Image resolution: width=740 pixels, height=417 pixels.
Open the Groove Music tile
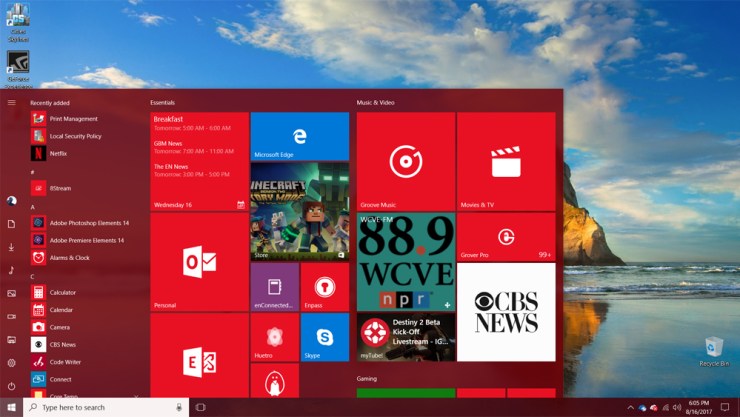[406, 161]
